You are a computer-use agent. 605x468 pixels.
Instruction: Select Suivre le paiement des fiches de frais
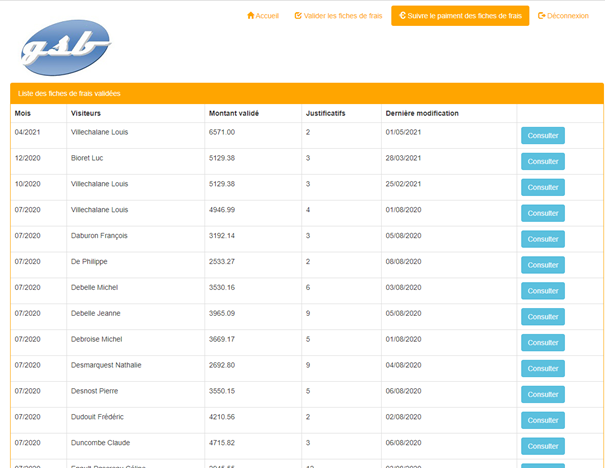[x=460, y=16]
